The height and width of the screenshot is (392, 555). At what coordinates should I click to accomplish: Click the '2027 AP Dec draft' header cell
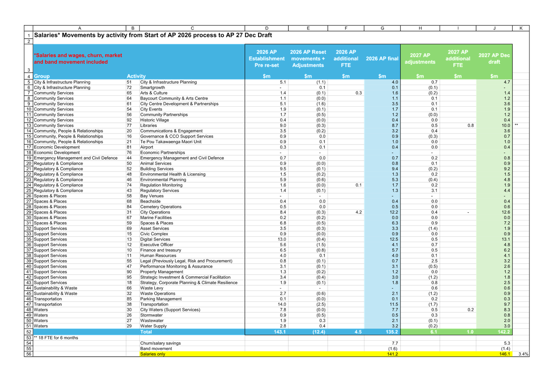coord(494,59)
